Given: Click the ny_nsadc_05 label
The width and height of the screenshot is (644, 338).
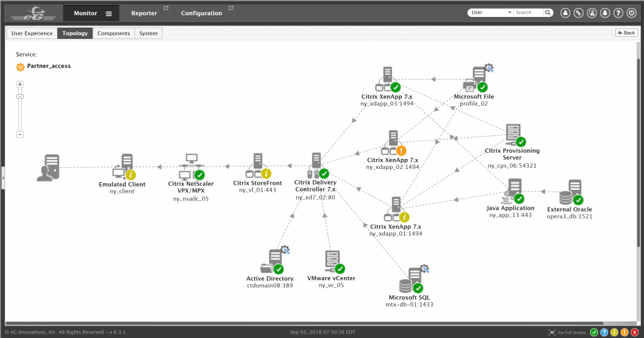Looking at the screenshot, I should (191, 199).
